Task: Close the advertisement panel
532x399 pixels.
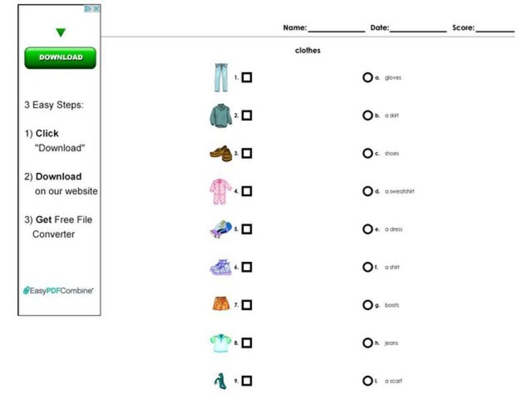Action: (96, 8)
